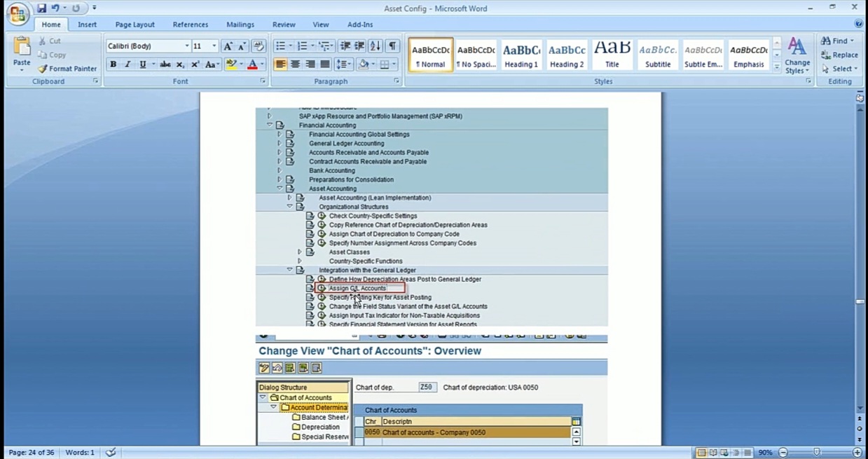Switch to Full Screen Reading view
The width and height of the screenshot is (868, 459).
713,453
